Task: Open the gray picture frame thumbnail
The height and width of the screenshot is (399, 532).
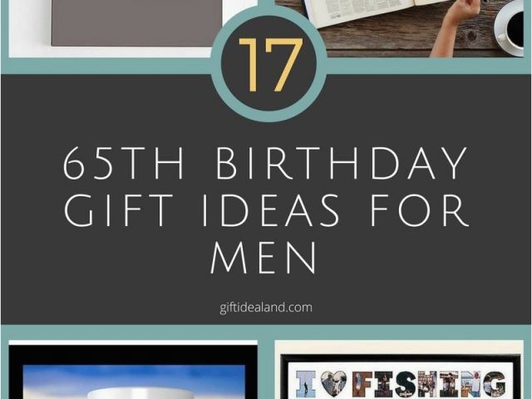Action: click(132, 27)
